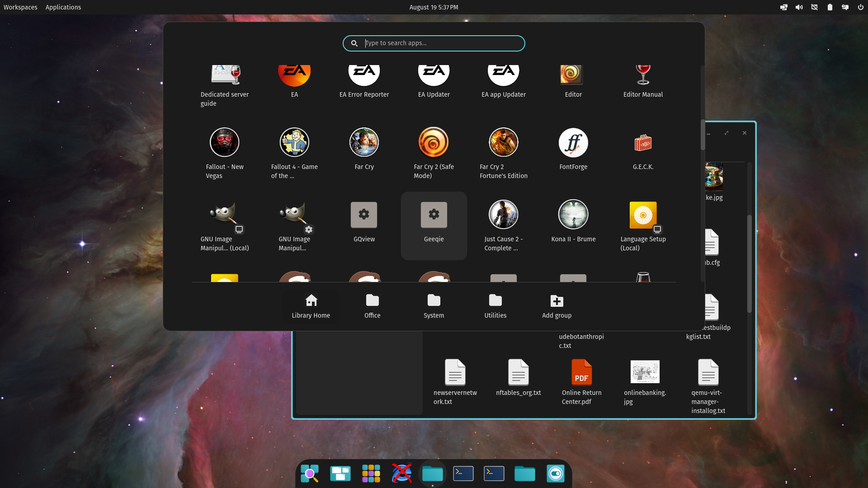868x488 pixels.
Task: Select nftables_org.txt in file manager
Action: click(519, 378)
